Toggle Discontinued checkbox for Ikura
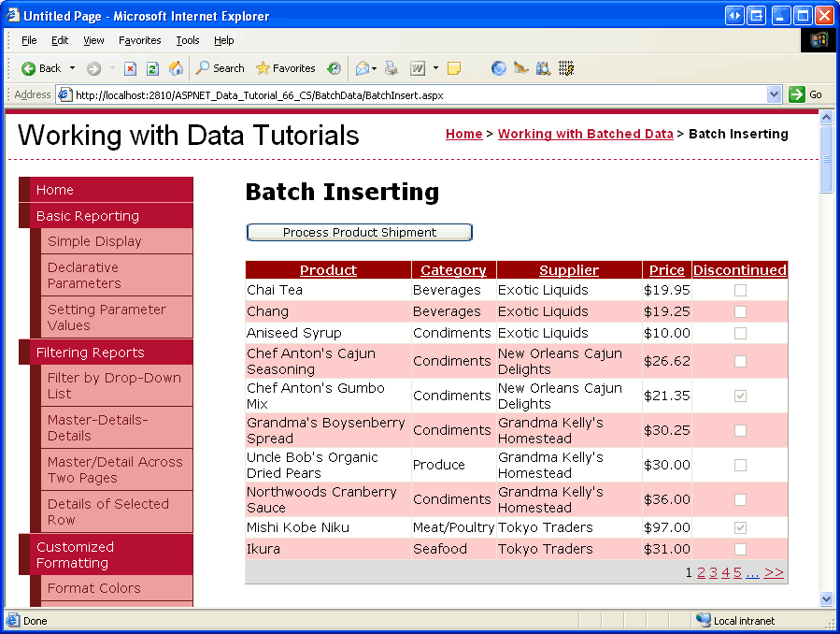The image size is (840, 634). pyautogui.click(x=740, y=549)
